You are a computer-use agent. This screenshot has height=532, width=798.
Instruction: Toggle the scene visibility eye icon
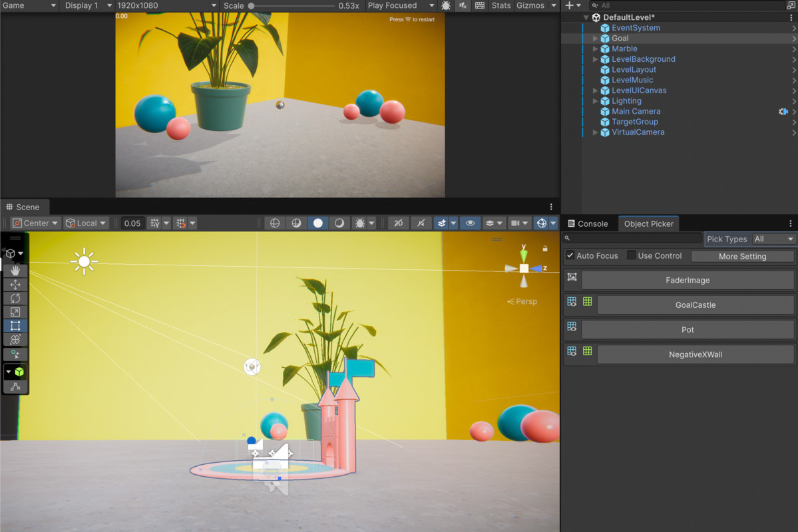[x=470, y=223]
